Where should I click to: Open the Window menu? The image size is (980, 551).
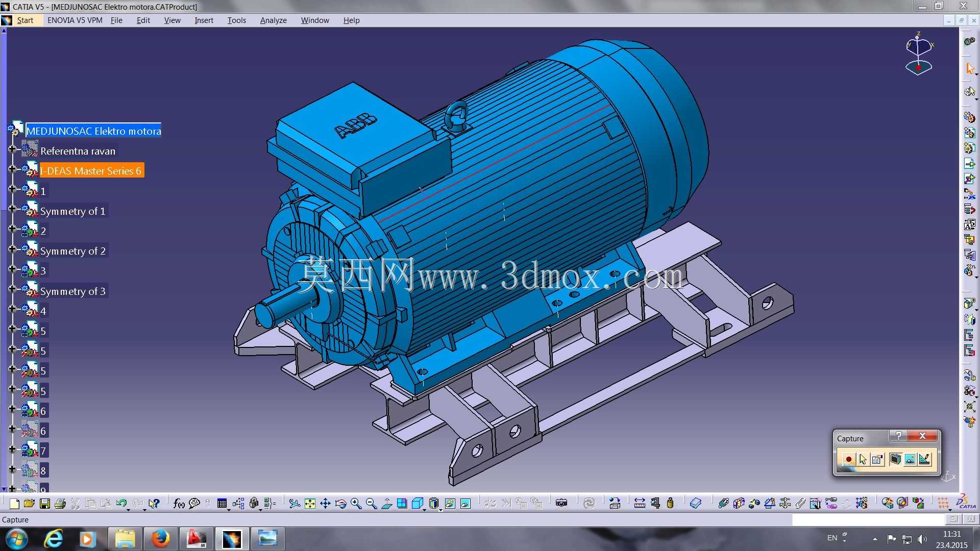pyautogui.click(x=315, y=20)
